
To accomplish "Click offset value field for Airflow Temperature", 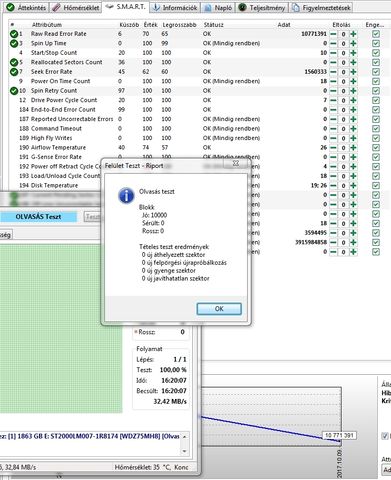I will pos(343,148).
